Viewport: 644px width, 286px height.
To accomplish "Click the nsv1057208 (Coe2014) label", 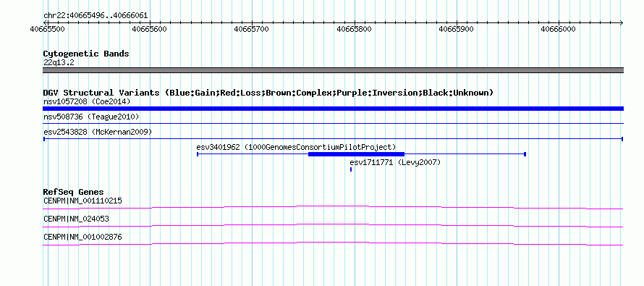I will (87, 101).
